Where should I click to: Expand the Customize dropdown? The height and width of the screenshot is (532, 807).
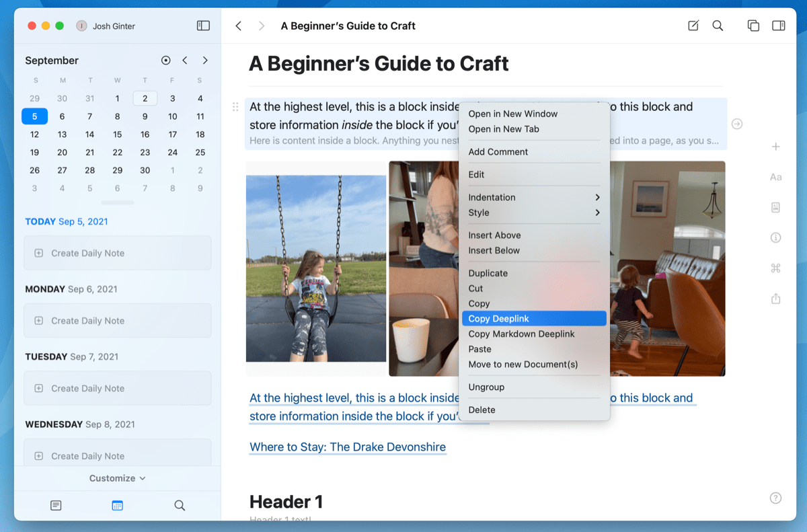[117, 478]
